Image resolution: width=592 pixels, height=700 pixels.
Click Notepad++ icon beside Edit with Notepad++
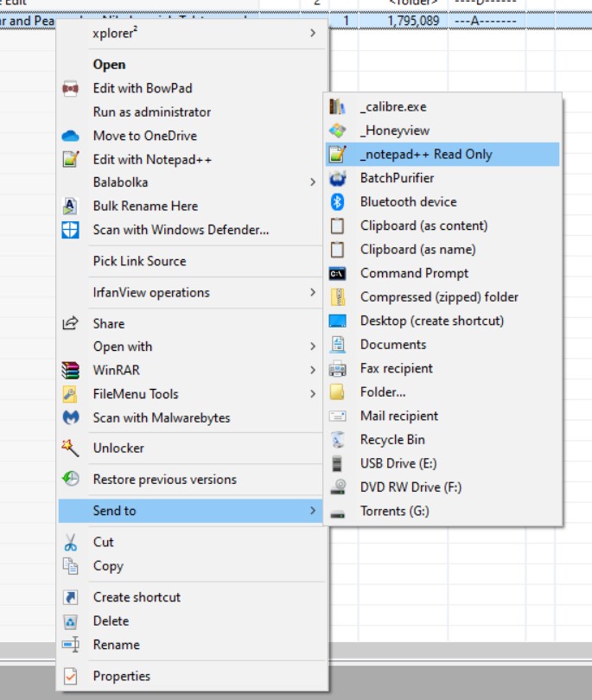pyautogui.click(x=70, y=159)
